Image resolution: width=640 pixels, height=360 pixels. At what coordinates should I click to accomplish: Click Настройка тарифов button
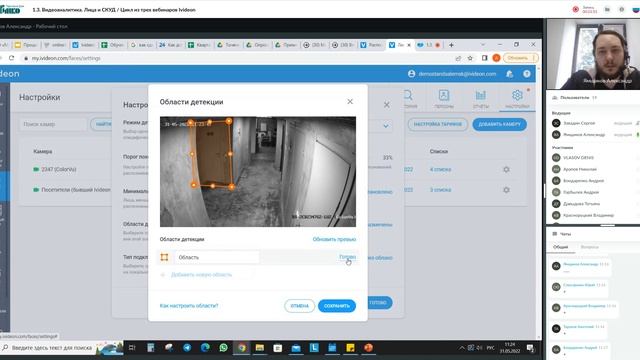click(x=438, y=124)
